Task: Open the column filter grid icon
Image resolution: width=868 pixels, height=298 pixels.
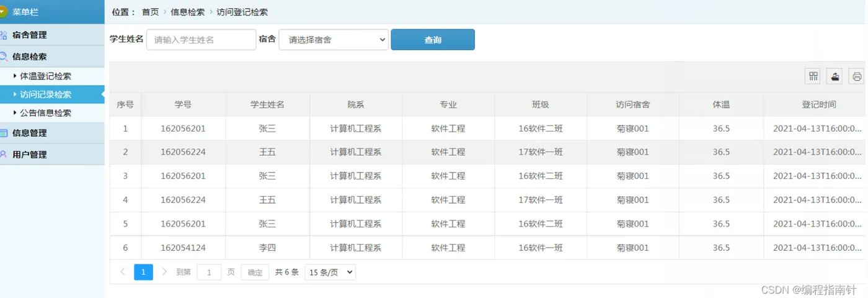Action: [813, 76]
